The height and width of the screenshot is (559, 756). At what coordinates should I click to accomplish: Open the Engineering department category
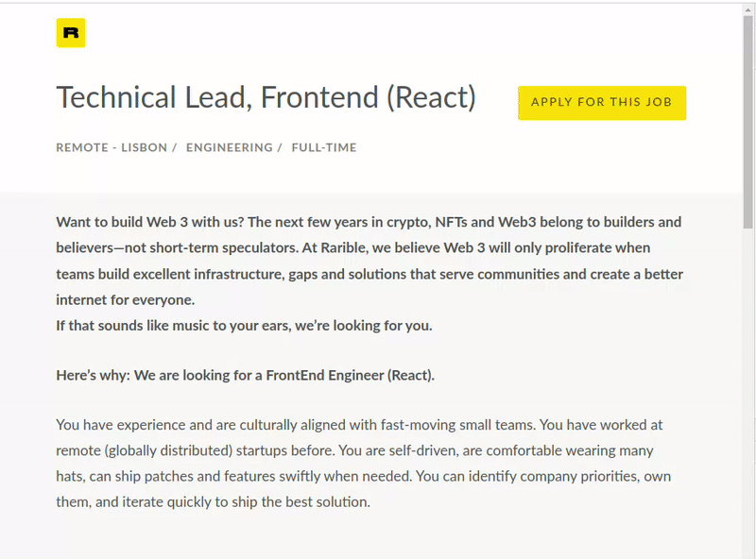[229, 147]
